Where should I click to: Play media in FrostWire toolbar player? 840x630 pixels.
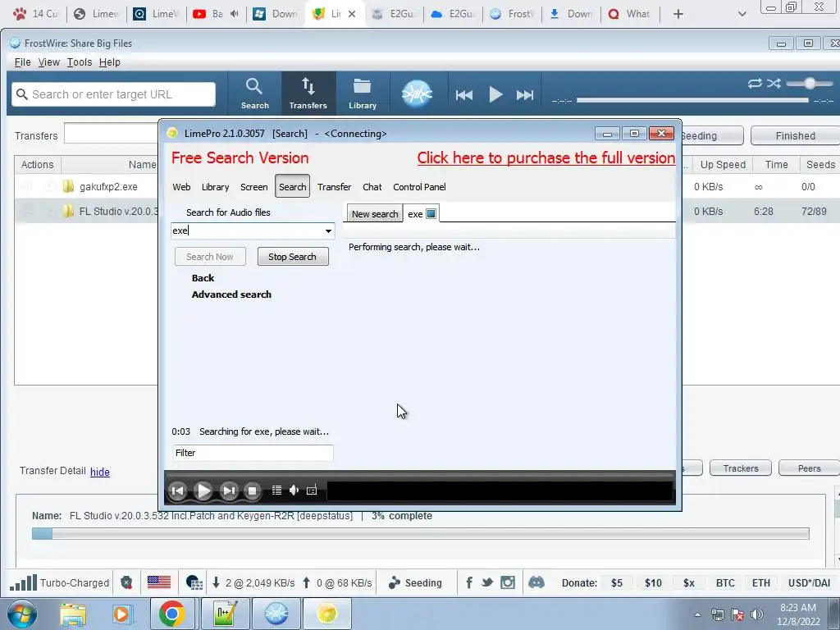pyautogui.click(x=495, y=95)
